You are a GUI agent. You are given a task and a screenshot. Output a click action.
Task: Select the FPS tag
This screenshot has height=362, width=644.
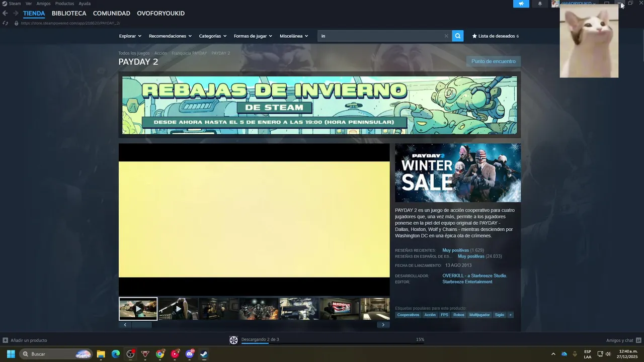pyautogui.click(x=444, y=315)
